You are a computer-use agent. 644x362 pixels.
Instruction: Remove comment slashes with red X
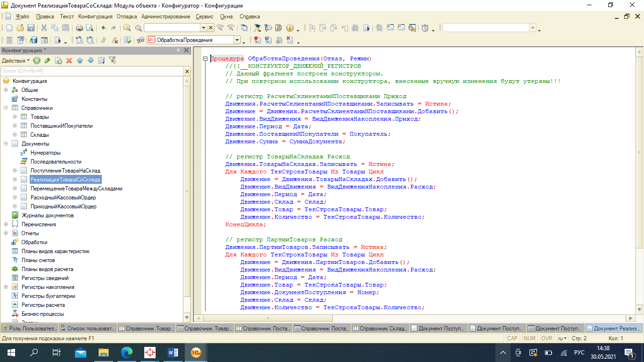click(115, 40)
